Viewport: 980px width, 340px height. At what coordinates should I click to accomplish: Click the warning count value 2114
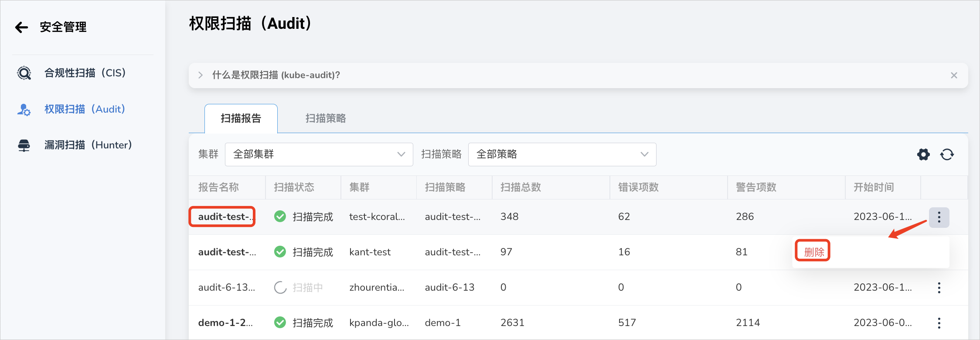coord(748,323)
